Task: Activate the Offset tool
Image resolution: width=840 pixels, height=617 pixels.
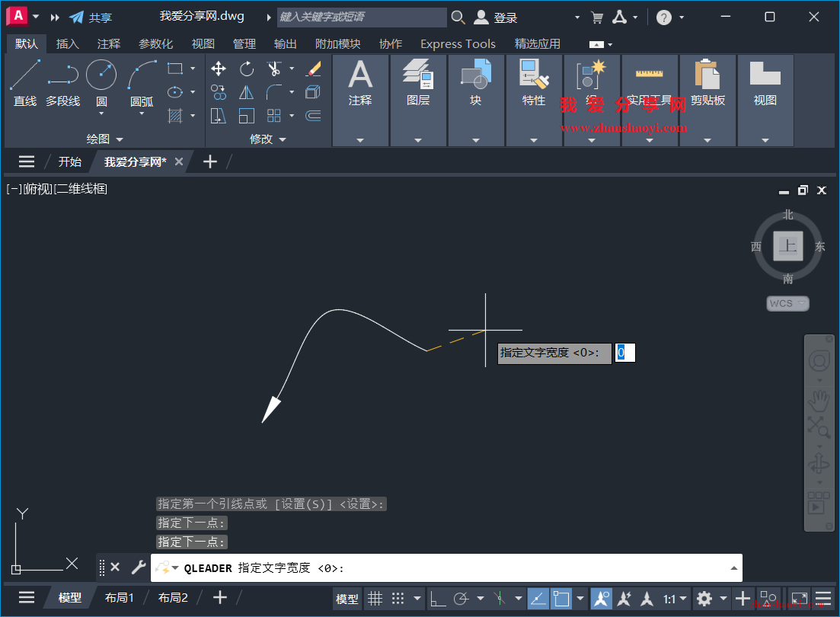Action: coord(314,116)
